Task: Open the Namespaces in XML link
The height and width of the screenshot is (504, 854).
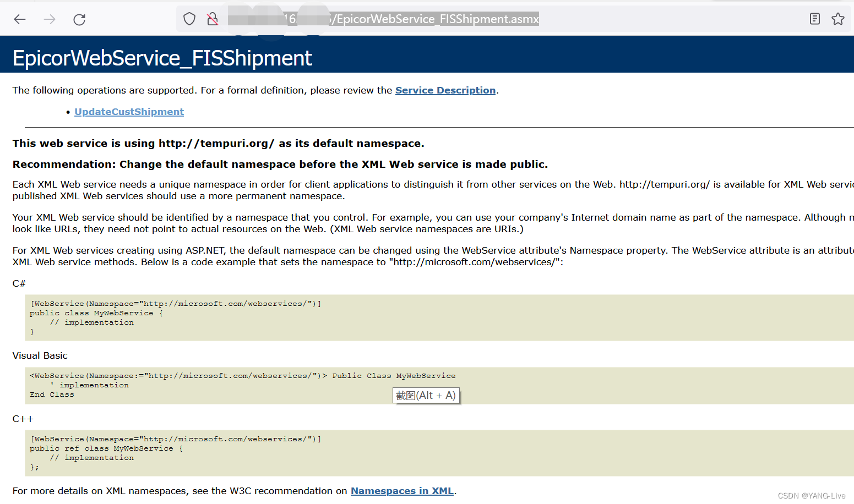Action: pyautogui.click(x=402, y=491)
